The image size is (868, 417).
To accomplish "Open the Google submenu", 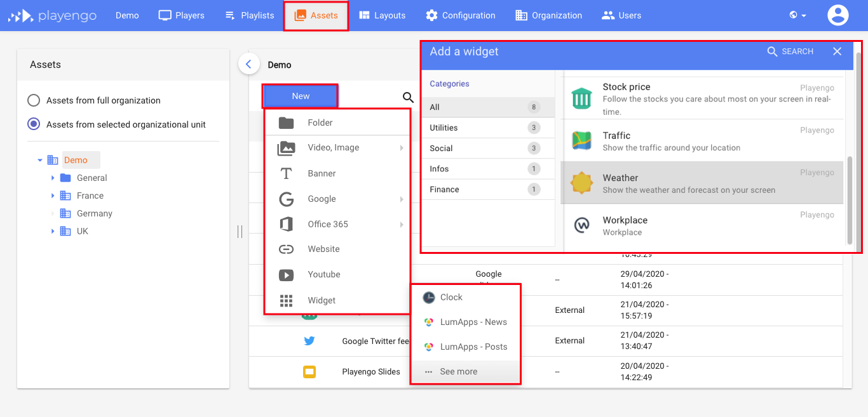I will (x=337, y=199).
